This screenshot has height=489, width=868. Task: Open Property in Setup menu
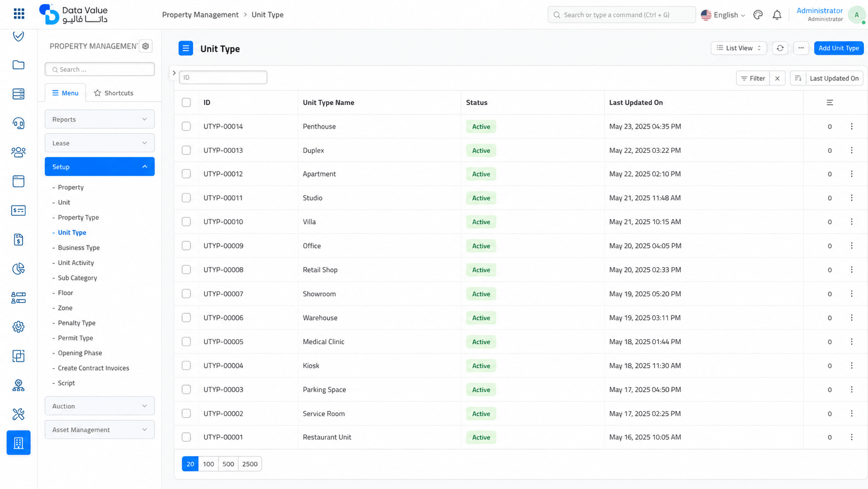pos(71,187)
